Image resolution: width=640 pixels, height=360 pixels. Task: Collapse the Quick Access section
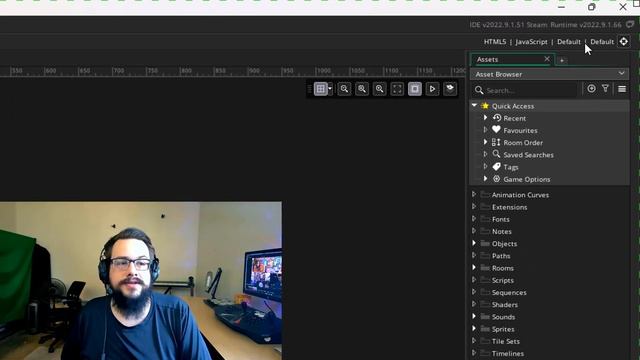coord(474,105)
